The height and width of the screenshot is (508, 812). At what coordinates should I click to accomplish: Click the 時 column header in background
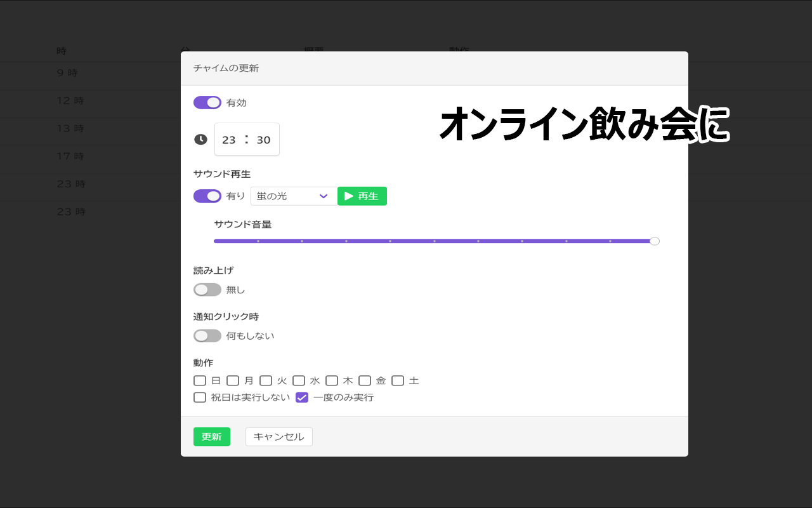[61, 51]
